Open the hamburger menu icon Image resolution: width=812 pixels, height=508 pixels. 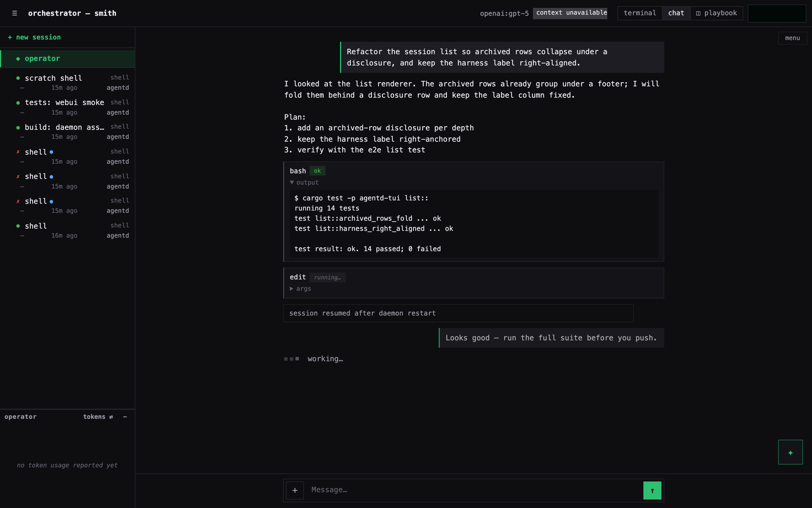click(x=14, y=14)
